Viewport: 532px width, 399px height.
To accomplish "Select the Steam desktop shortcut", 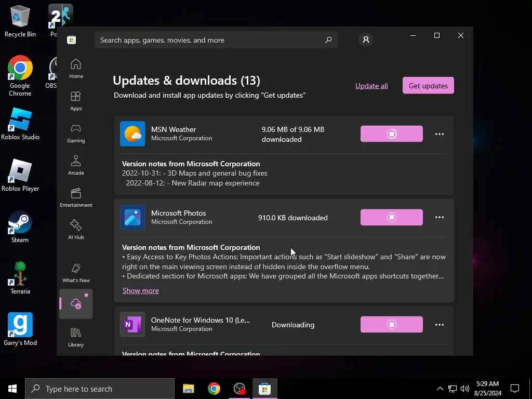I will pyautogui.click(x=20, y=227).
